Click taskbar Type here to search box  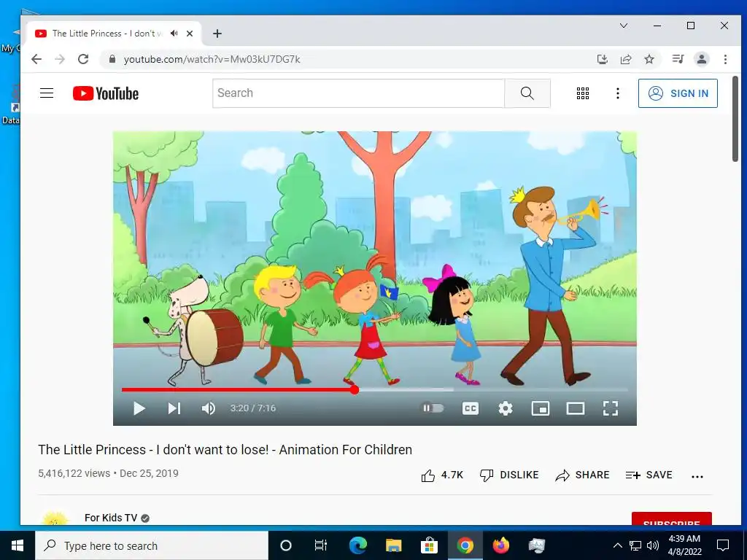[x=152, y=545]
